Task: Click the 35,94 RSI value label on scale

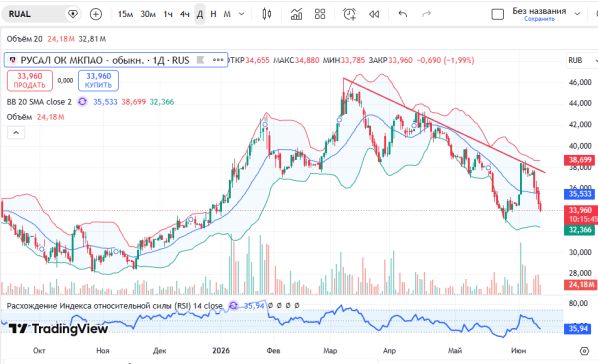Action: pyautogui.click(x=579, y=329)
